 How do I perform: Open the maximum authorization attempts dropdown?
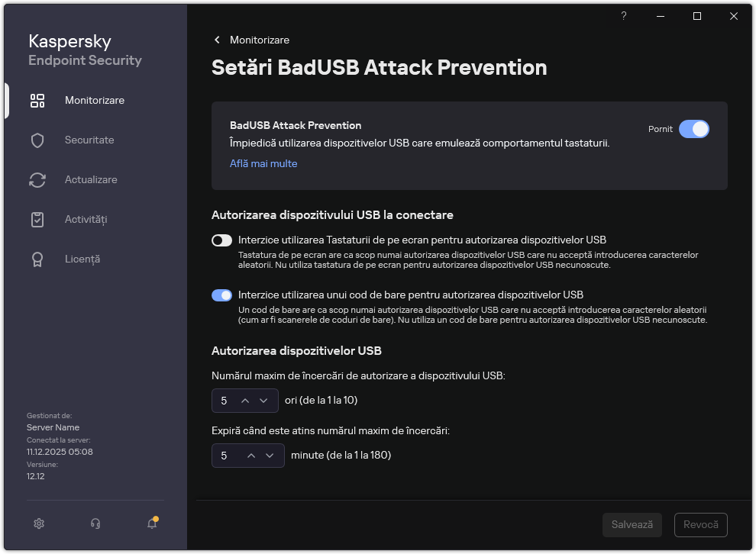[263, 400]
